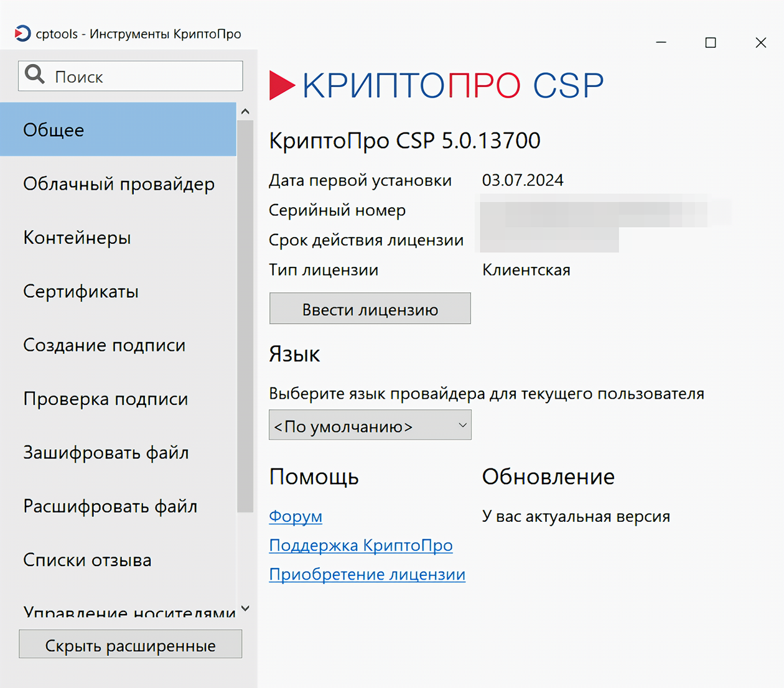Open Приобретение лицензии link
Viewport: 784px width, 688px height.
pyautogui.click(x=367, y=574)
